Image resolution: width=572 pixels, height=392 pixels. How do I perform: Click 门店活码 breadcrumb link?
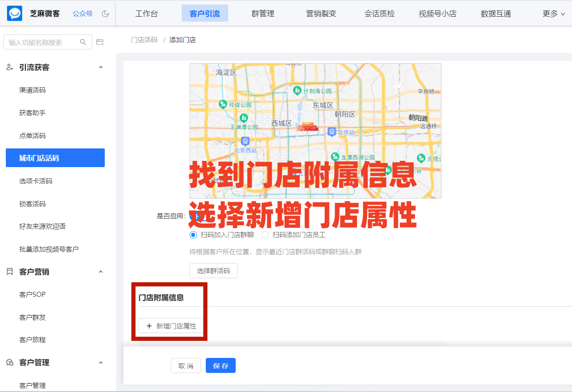[x=144, y=40]
